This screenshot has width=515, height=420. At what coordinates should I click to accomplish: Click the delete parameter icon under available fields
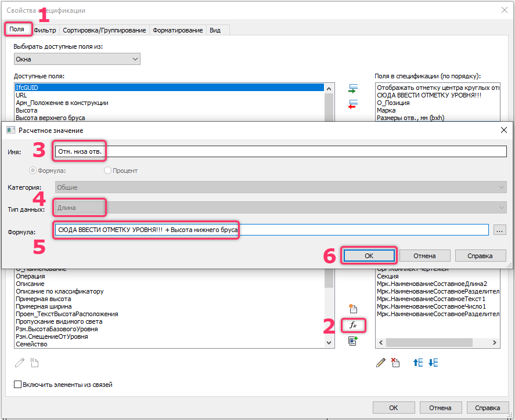pos(34,363)
